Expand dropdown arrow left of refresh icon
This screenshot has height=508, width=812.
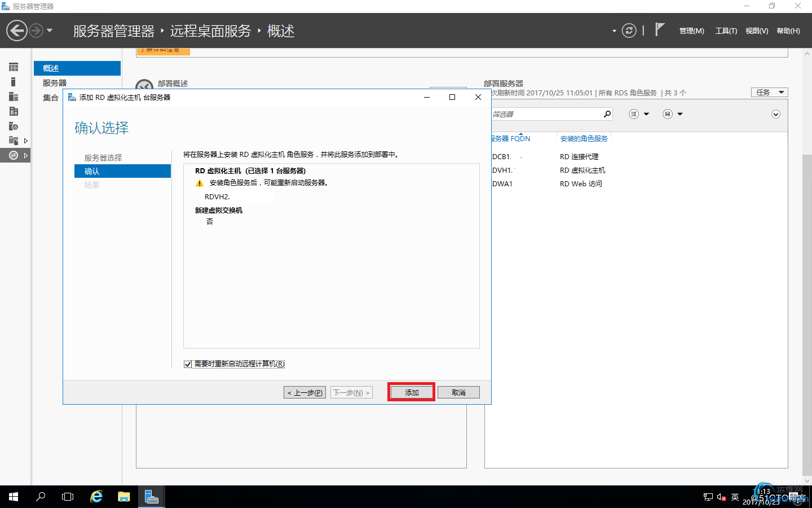[614, 31]
